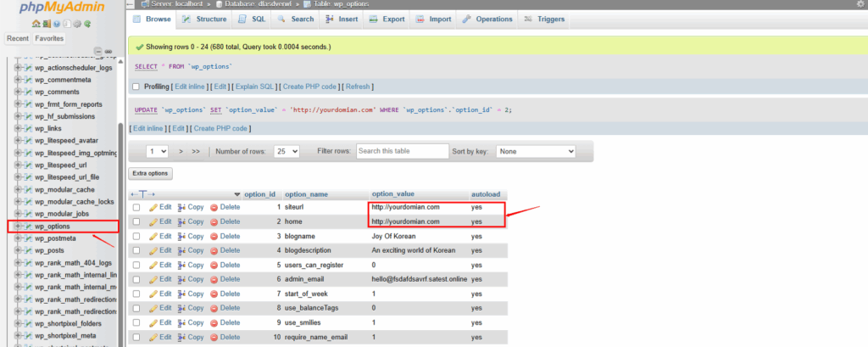Tick the checkbox for the use_smilies row
This screenshot has width=868, height=347.
[136, 322]
